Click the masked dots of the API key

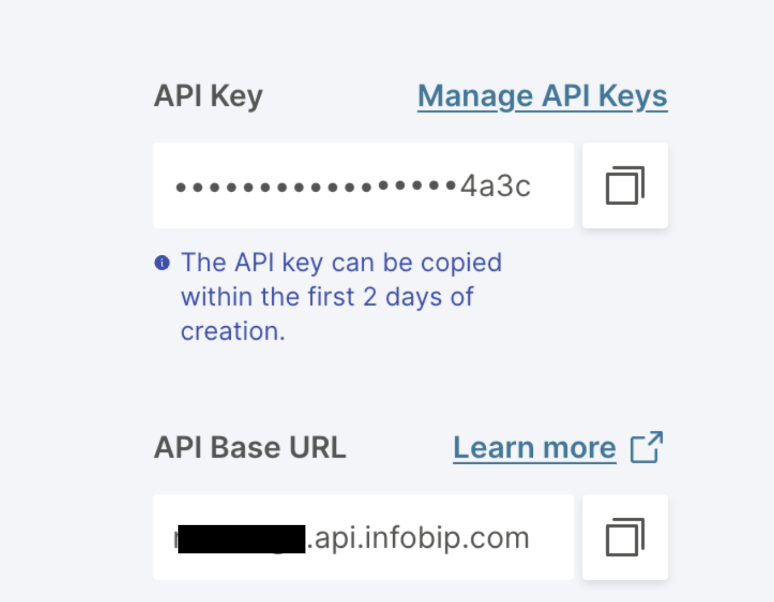[315, 187]
